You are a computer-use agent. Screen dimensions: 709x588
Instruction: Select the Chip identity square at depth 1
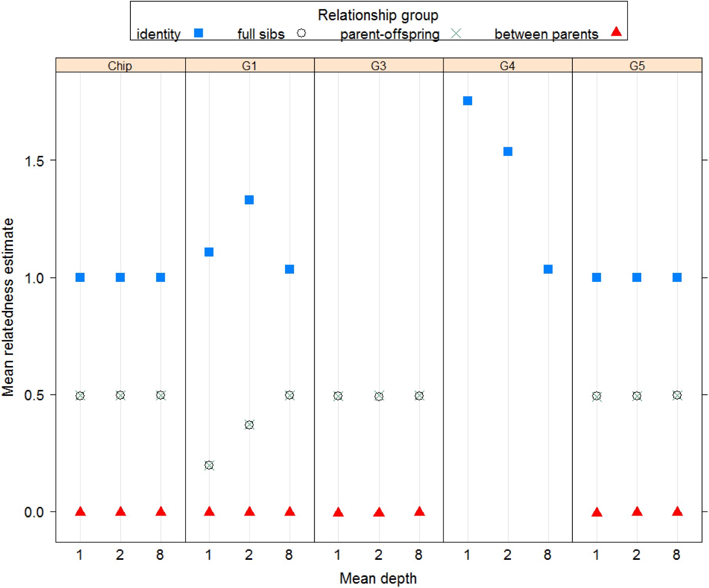tap(80, 278)
